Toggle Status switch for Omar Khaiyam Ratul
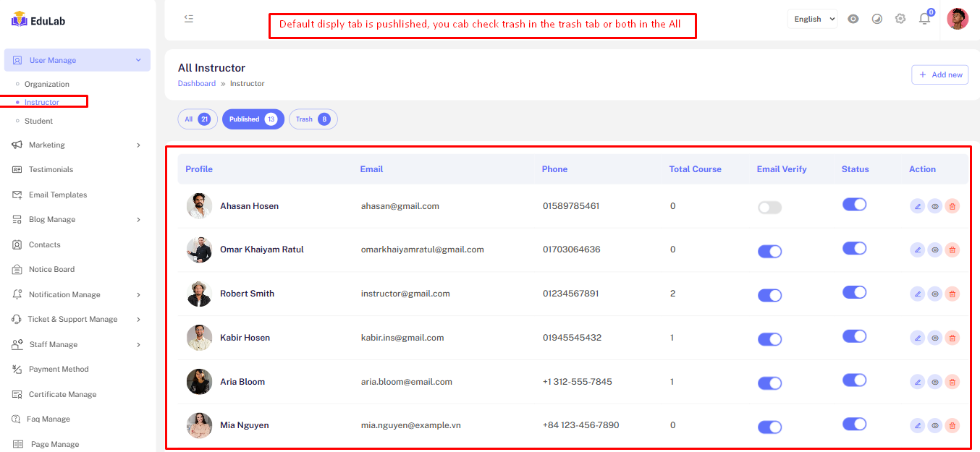The width and height of the screenshot is (980, 452). pyautogui.click(x=854, y=248)
